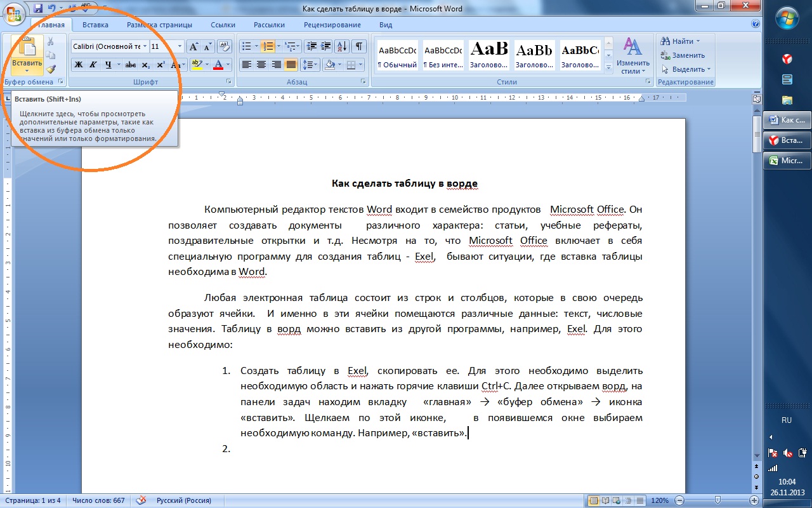The width and height of the screenshot is (812, 508).
Task: Click the Microsoft Excel taskbar button
Action: click(787, 161)
